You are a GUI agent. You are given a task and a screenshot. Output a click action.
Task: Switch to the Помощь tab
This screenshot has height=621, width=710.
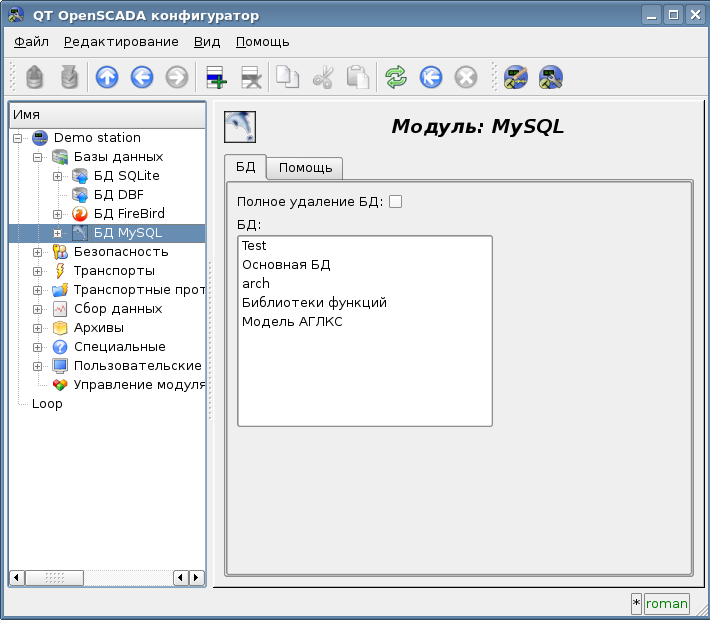305,168
